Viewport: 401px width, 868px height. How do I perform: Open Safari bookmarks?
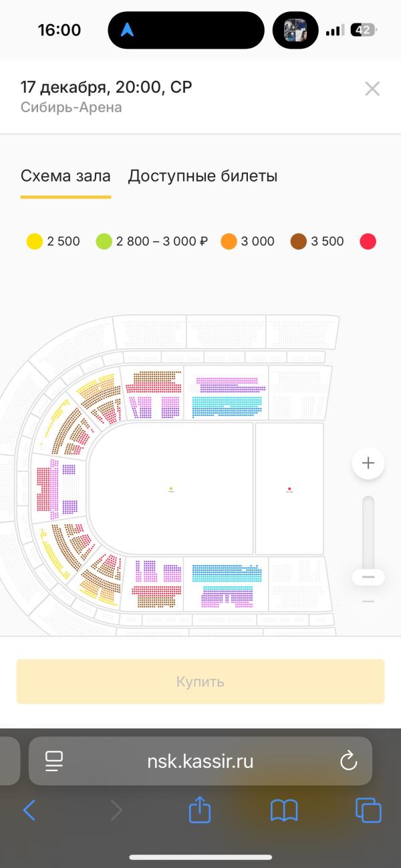coord(284,811)
